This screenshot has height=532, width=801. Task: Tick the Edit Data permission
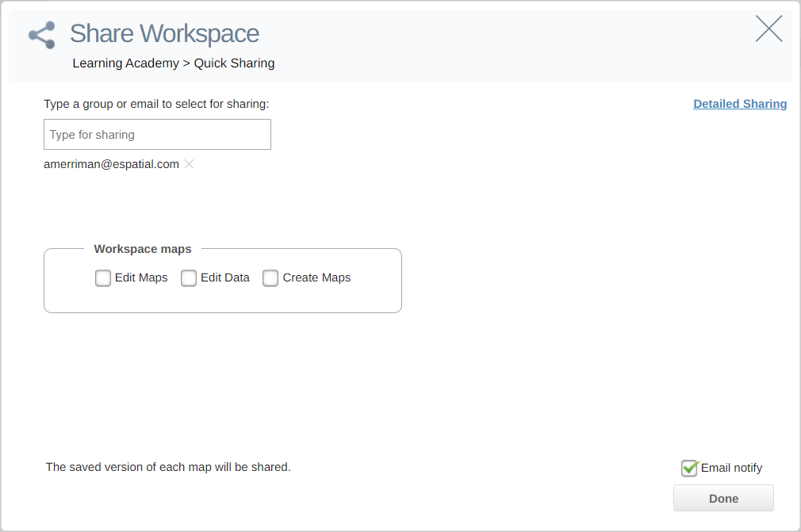point(189,278)
